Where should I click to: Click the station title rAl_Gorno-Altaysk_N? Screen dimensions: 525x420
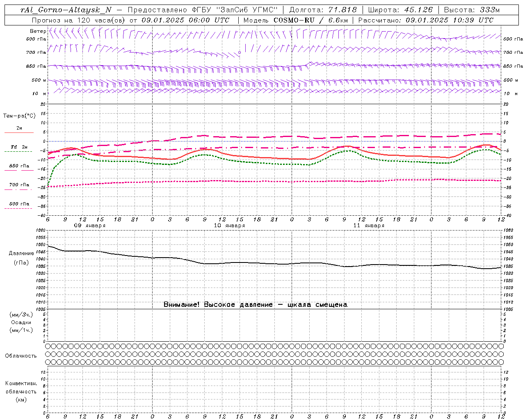point(66,10)
